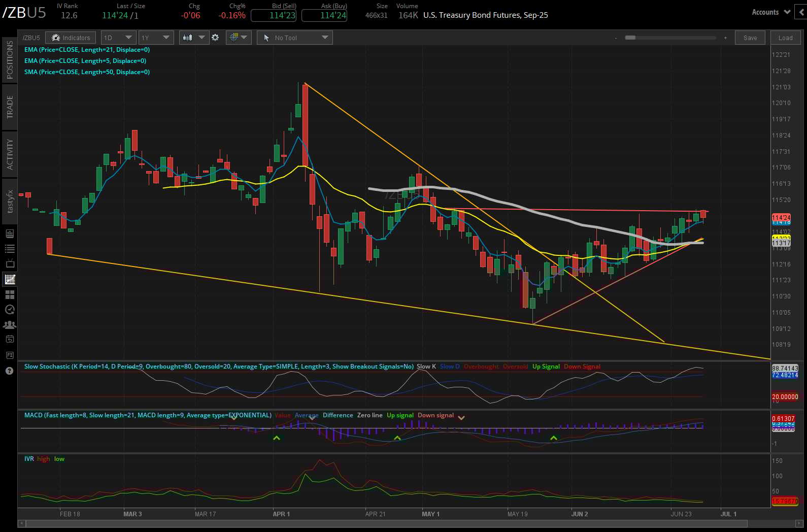Click the /ZBU5 chart tab label
The height and width of the screenshot is (532, 807).
tap(31, 38)
